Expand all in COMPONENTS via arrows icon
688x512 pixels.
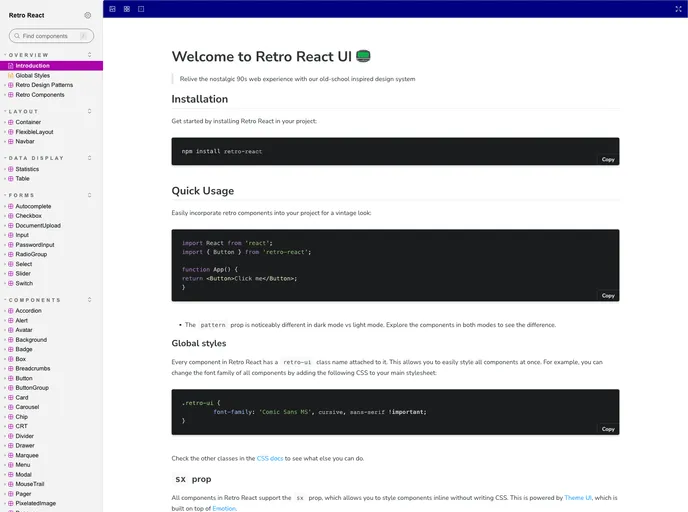(x=90, y=300)
